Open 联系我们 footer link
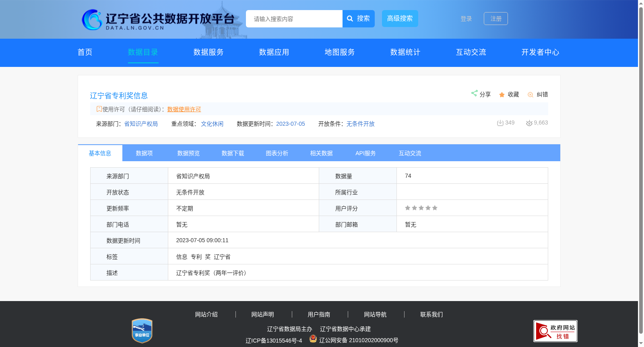The height and width of the screenshot is (347, 644). pos(432,314)
